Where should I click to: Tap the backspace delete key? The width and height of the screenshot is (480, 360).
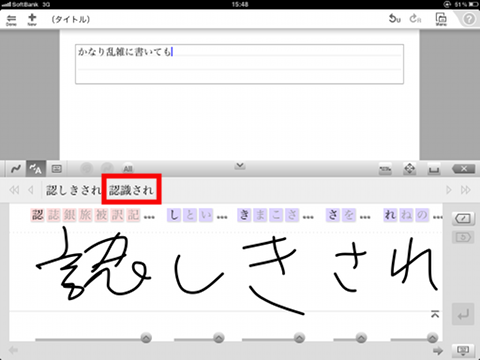(x=463, y=169)
